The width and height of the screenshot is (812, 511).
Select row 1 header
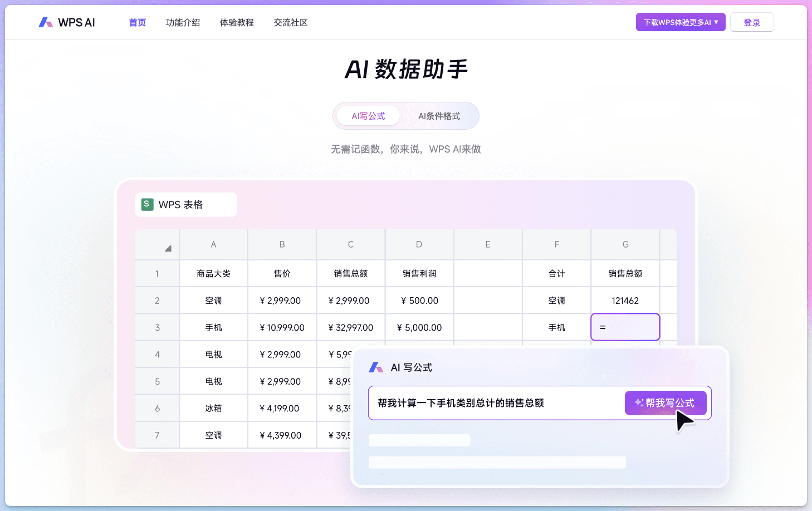click(x=157, y=273)
